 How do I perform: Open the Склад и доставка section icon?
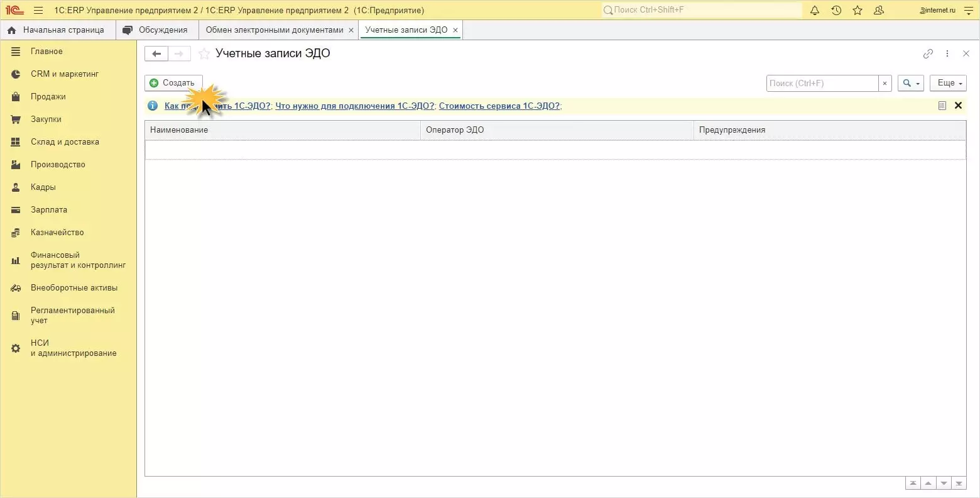click(16, 142)
